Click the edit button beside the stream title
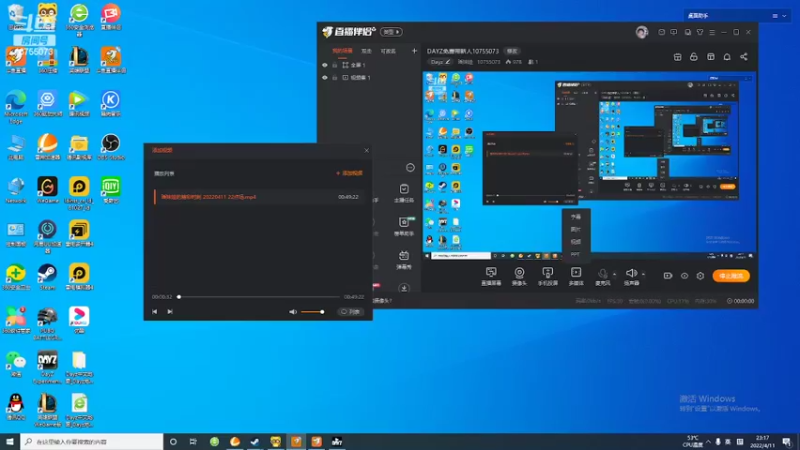The height and width of the screenshot is (450, 800). click(x=512, y=51)
